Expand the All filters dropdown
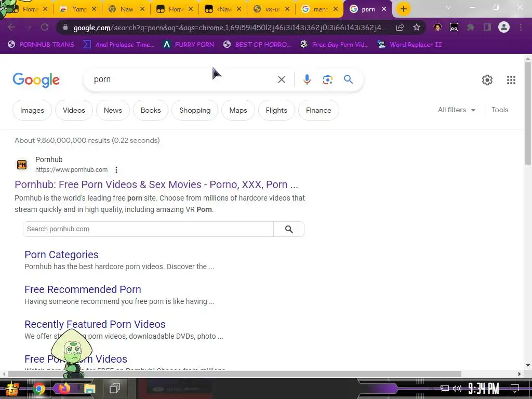This screenshot has height=399, width=532. (456, 110)
